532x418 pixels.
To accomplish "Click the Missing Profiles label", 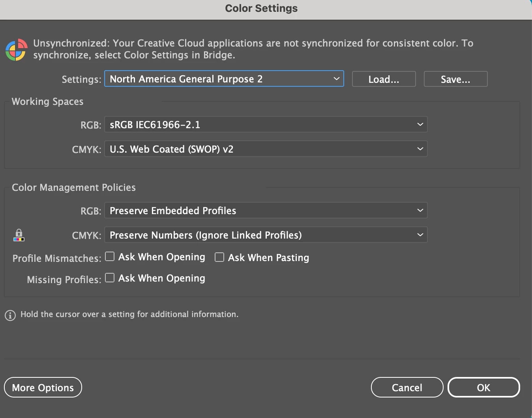I will tap(64, 280).
